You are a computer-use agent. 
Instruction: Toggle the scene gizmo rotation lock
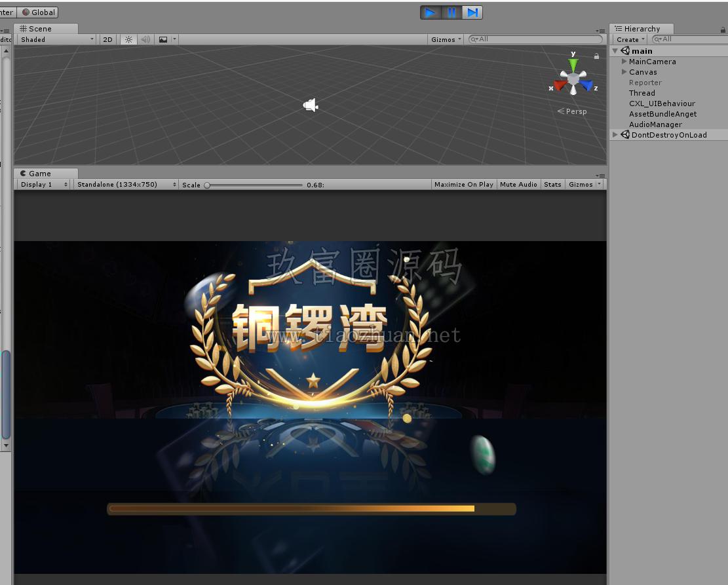(596, 56)
